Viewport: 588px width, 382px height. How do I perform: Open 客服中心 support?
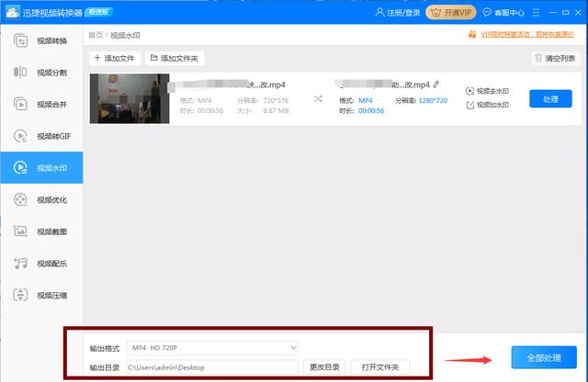click(503, 13)
